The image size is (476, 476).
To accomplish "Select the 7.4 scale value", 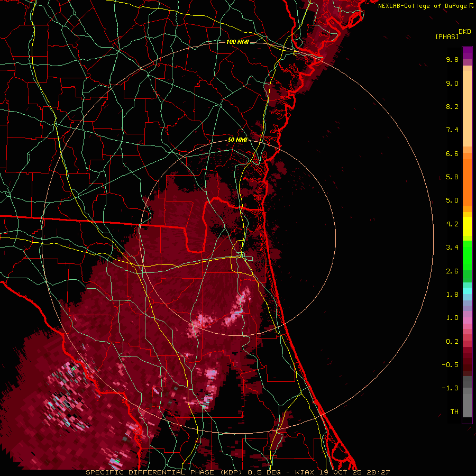I will [x=452, y=130].
